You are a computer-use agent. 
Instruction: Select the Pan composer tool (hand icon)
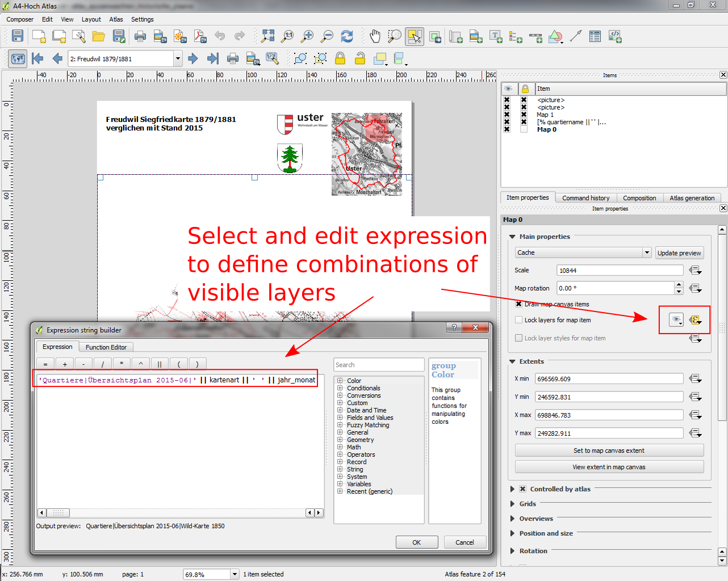[375, 36]
